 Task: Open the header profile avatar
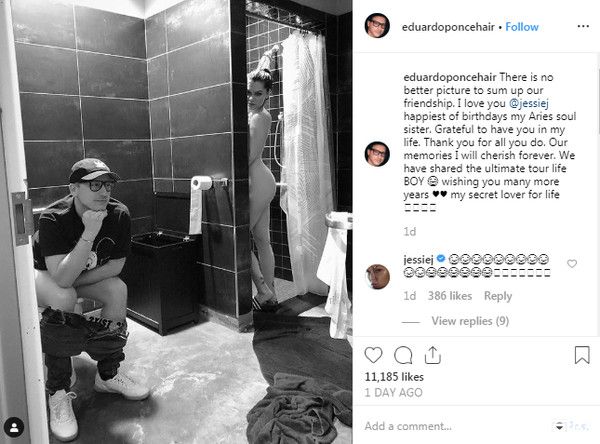point(377,26)
